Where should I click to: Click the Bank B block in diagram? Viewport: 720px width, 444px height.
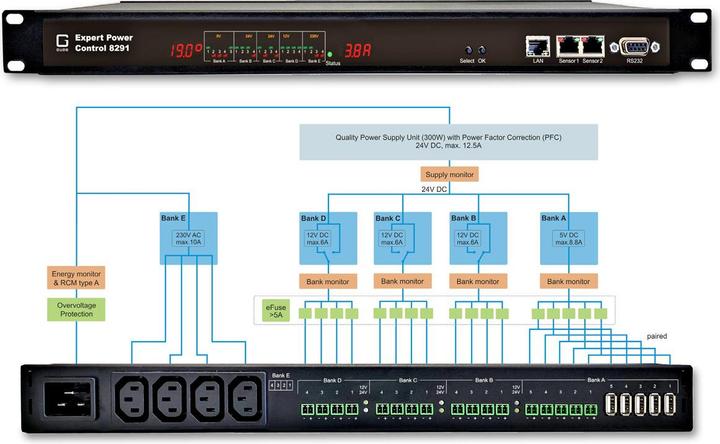[478, 238]
